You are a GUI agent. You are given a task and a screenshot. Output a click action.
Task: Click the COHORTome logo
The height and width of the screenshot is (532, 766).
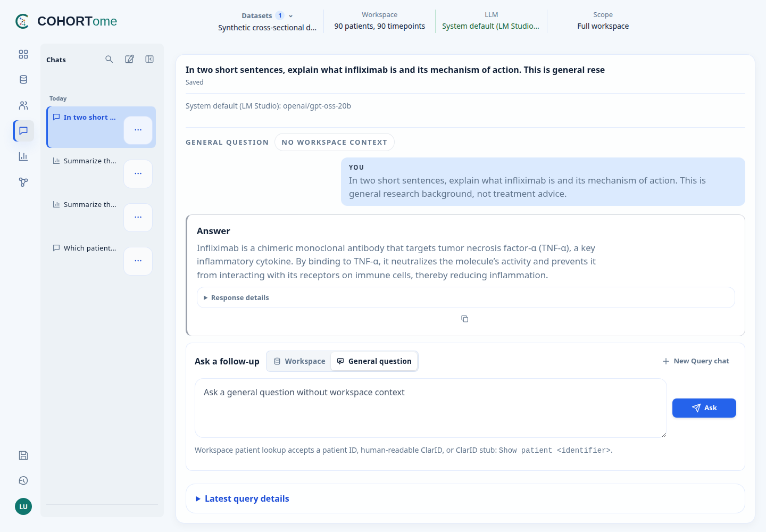[x=66, y=21]
